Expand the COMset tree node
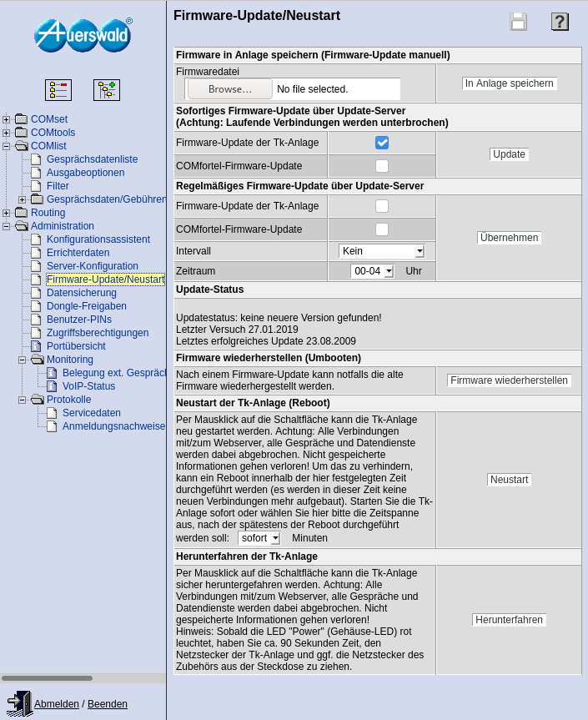This screenshot has height=720, width=588. (x=7, y=119)
